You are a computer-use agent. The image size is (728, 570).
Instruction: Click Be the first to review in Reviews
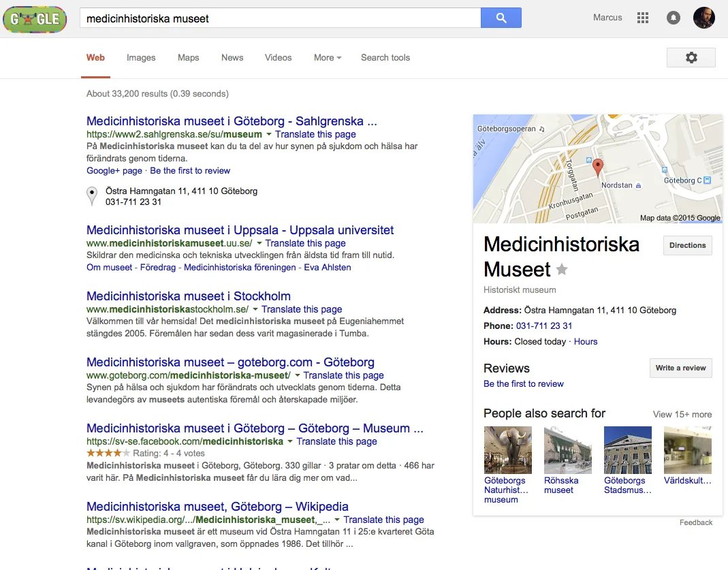[x=523, y=384]
